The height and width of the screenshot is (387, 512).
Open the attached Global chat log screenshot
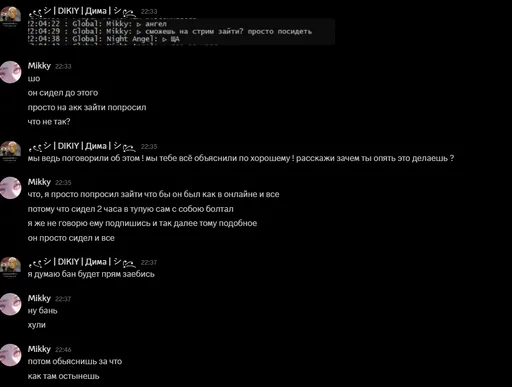click(181, 31)
